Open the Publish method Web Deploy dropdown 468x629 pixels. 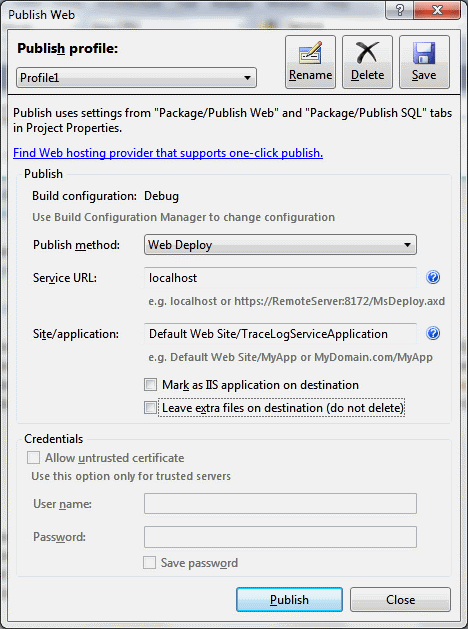[280, 245]
